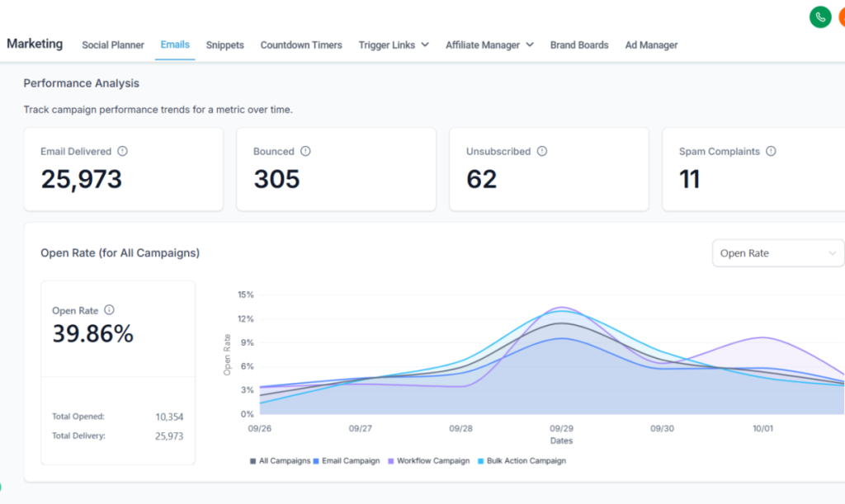Click the info icon beside Unsubscribed
This screenshot has width=845, height=504.
[x=542, y=151]
